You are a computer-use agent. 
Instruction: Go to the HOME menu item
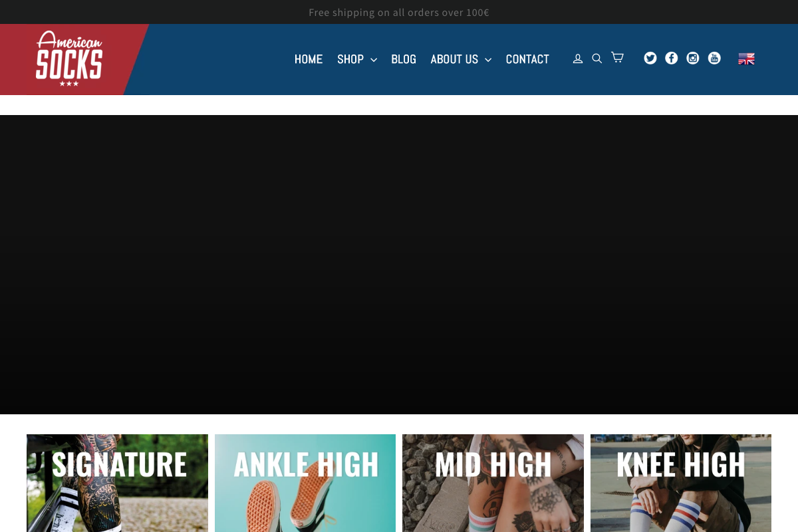309,59
